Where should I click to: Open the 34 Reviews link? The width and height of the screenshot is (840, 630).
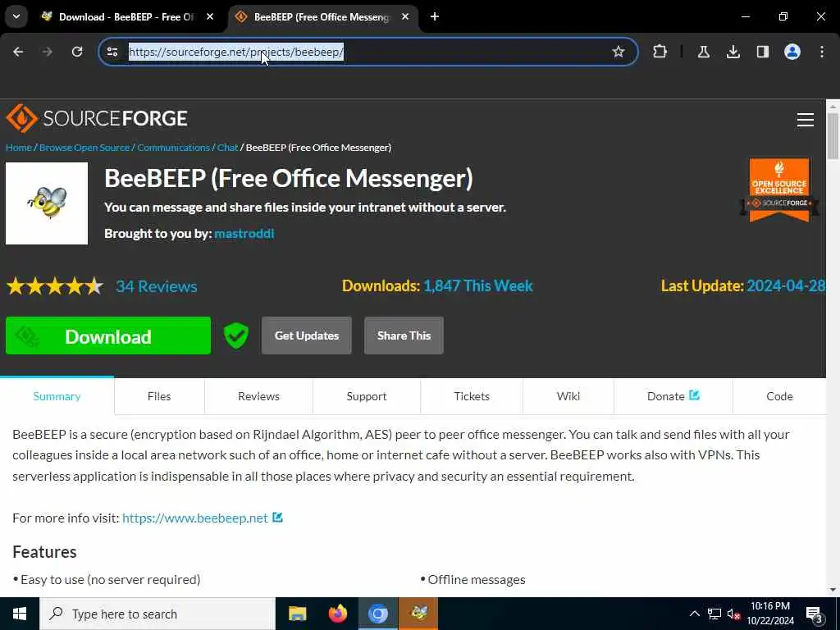click(157, 286)
